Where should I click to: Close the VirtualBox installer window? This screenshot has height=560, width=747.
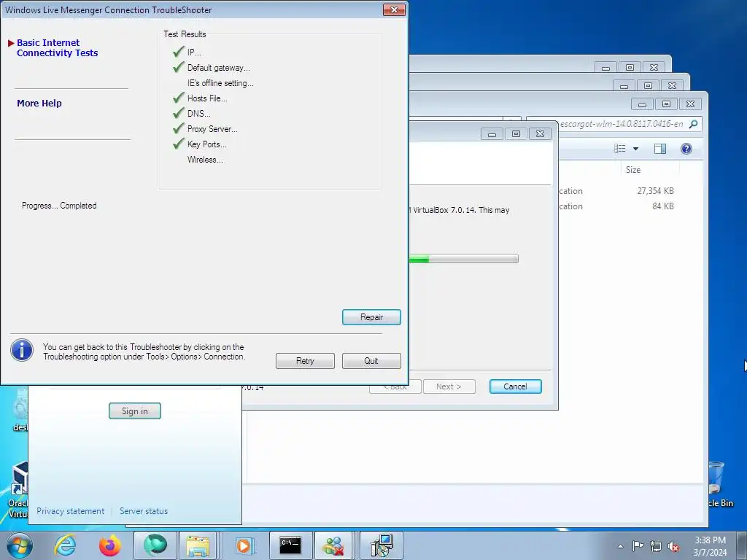point(540,134)
